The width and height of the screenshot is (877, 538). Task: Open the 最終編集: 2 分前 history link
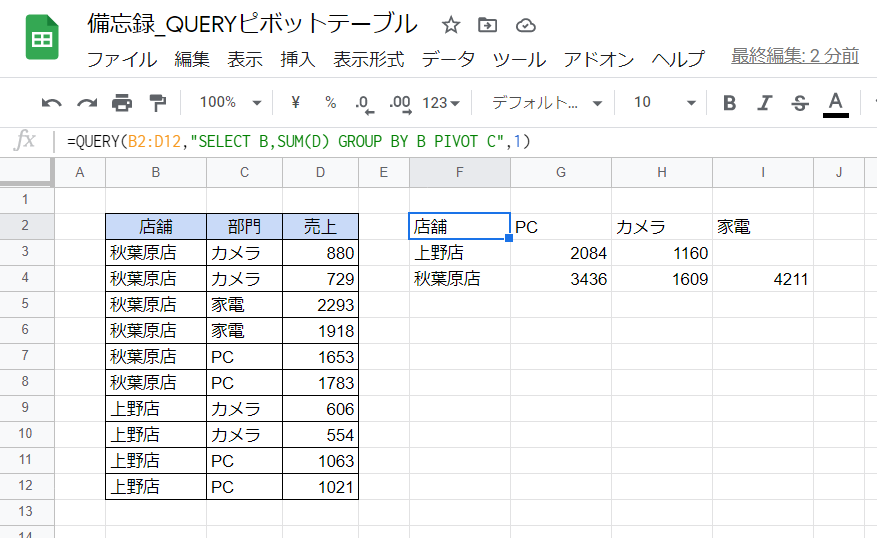795,55
